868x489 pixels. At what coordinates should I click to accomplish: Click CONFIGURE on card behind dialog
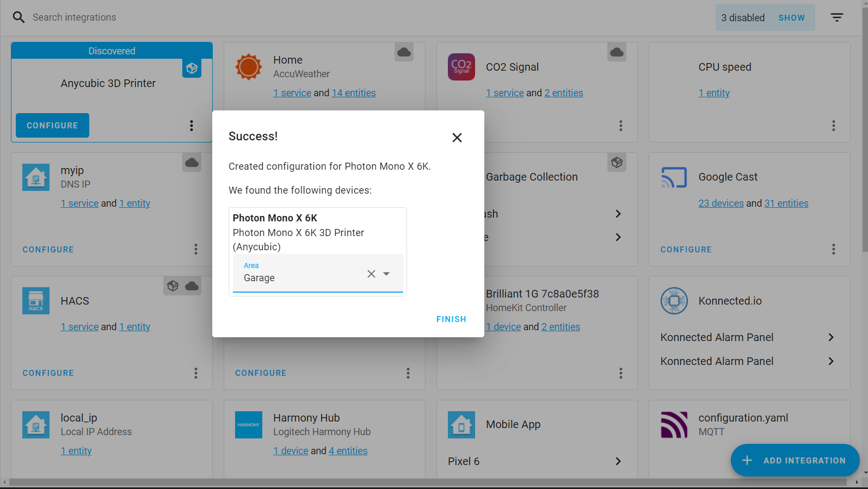click(x=261, y=373)
